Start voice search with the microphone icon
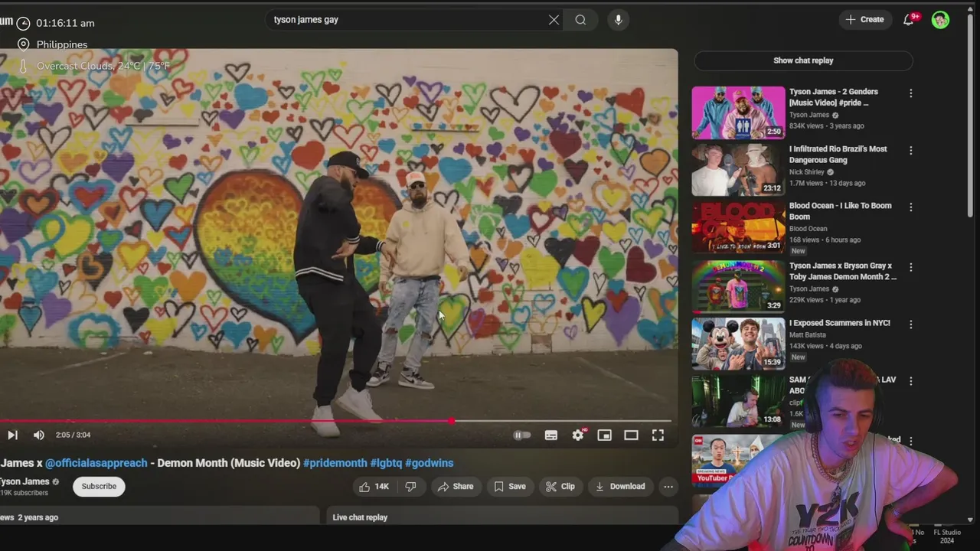This screenshot has width=980, height=551. 619,20
